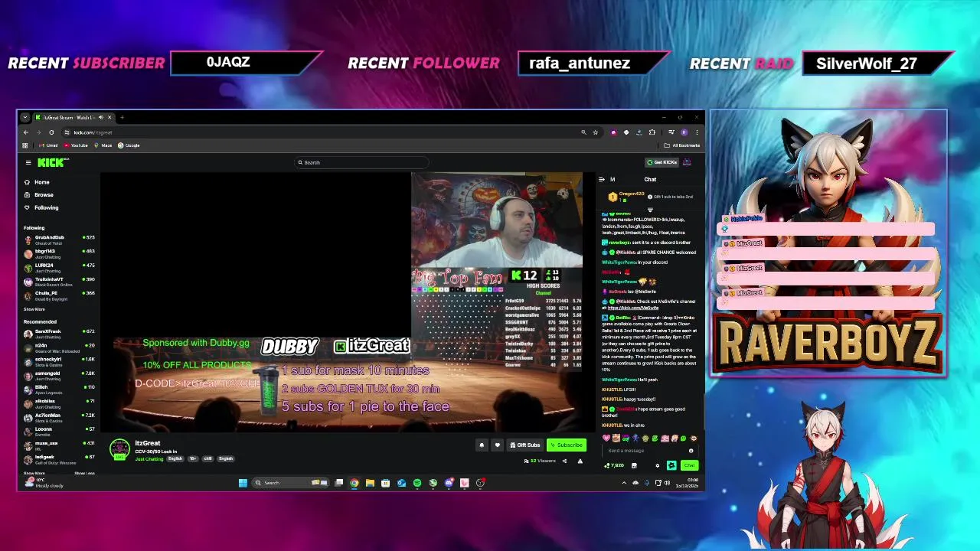Report the stream with warning icon
The image size is (980, 551).
(580, 461)
